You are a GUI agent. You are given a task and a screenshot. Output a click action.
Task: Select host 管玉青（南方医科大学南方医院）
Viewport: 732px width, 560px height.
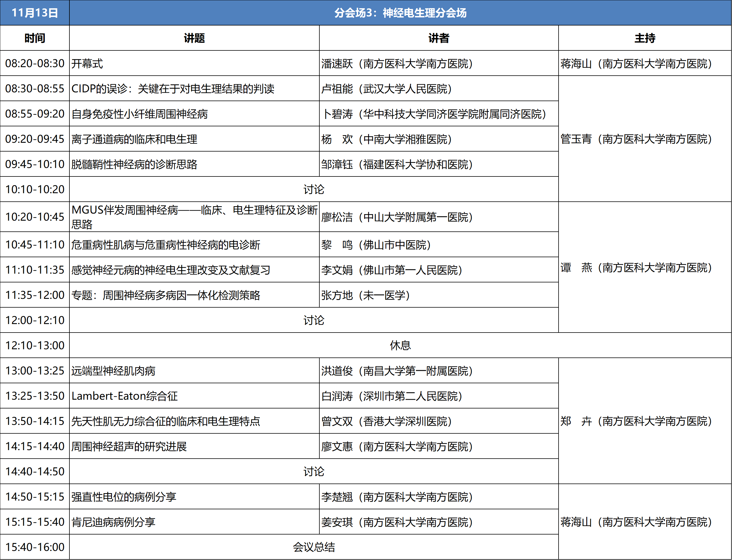645,139
